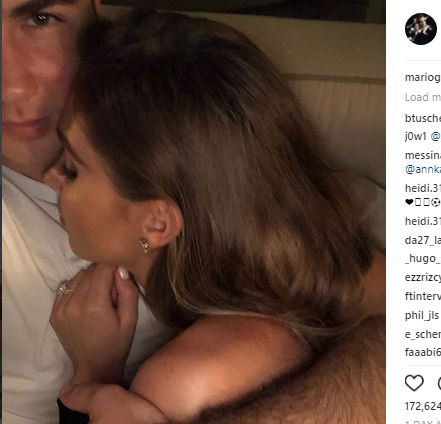Click the main post photo
This screenshot has height=424, width=441.
194,212
